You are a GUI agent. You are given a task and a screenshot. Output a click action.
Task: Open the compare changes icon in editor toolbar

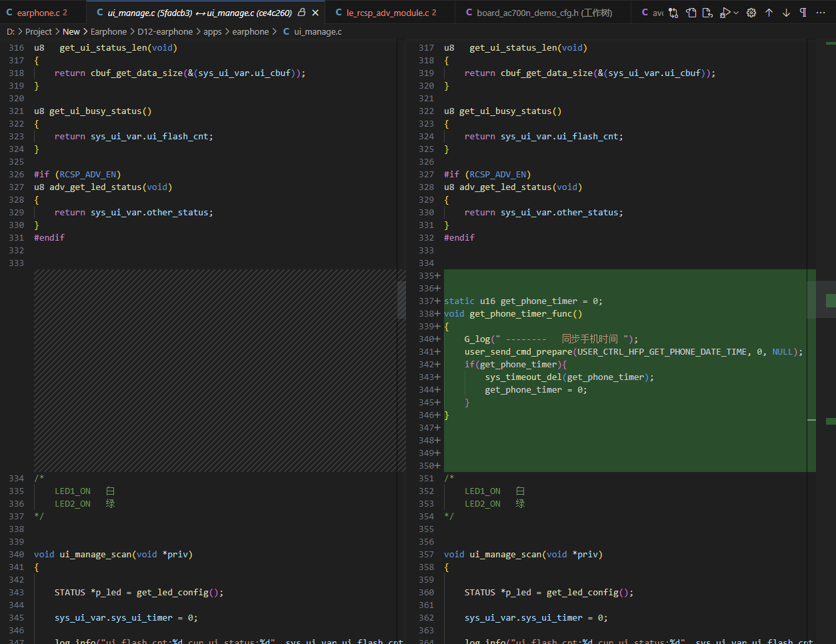click(x=674, y=13)
